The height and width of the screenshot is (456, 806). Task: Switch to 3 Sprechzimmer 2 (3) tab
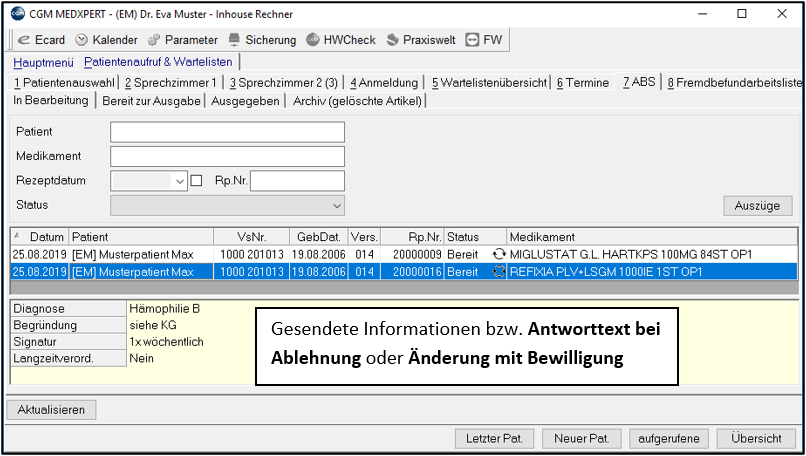(284, 83)
